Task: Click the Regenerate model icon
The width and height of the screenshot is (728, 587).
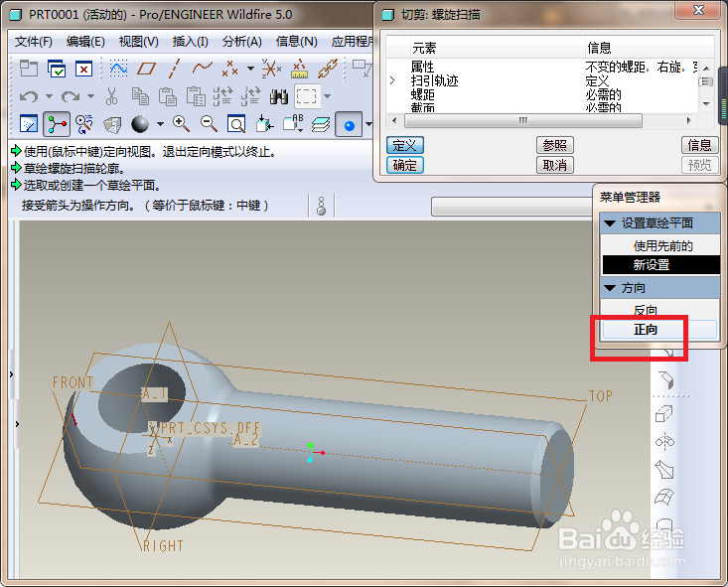Action: point(222,96)
